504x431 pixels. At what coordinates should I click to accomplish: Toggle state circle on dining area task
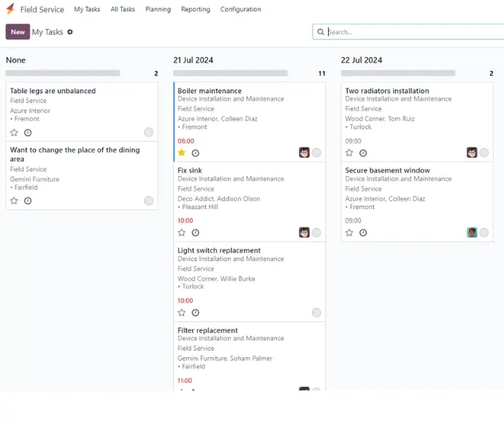(x=148, y=201)
